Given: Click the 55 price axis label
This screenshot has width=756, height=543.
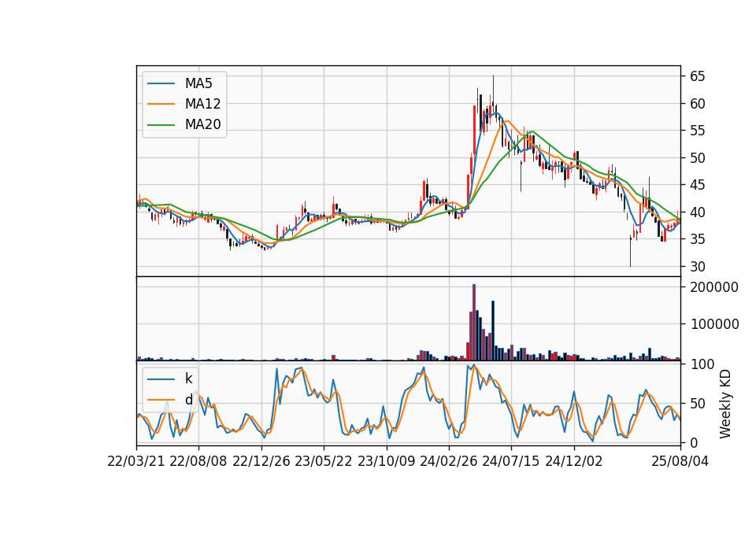Looking at the screenshot, I should click(697, 131).
